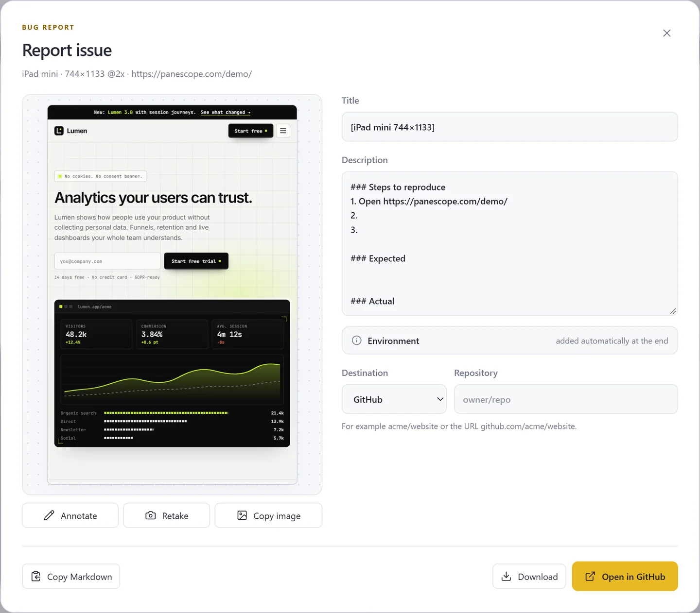This screenshot has width=700, height=613.
Task: Click the 'For example acme/website' hint text
Action: coord(459,426)
